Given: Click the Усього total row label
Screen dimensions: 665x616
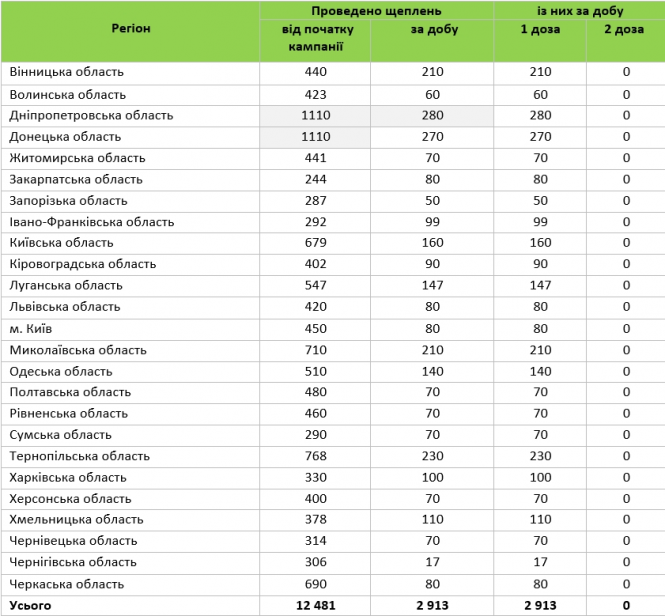Looking at the screenshot, I should coord(30,605).
